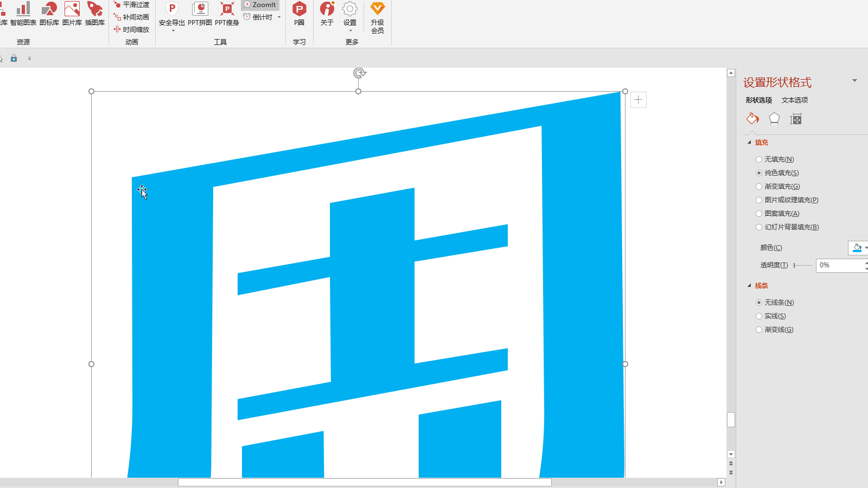Open the Size & Properties pane icon
This screenshot has width=868, height=488.
point(796,119)
